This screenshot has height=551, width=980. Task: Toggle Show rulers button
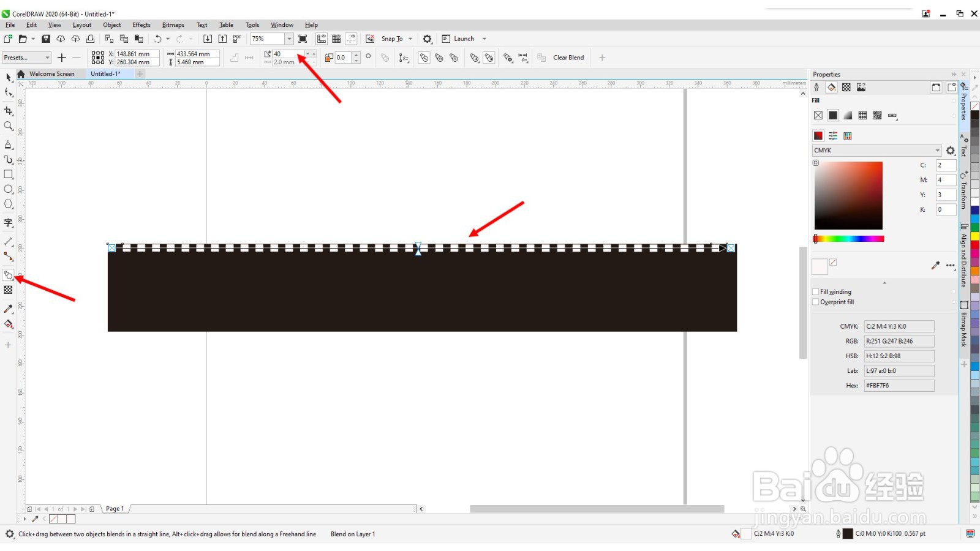pos(322,39)
